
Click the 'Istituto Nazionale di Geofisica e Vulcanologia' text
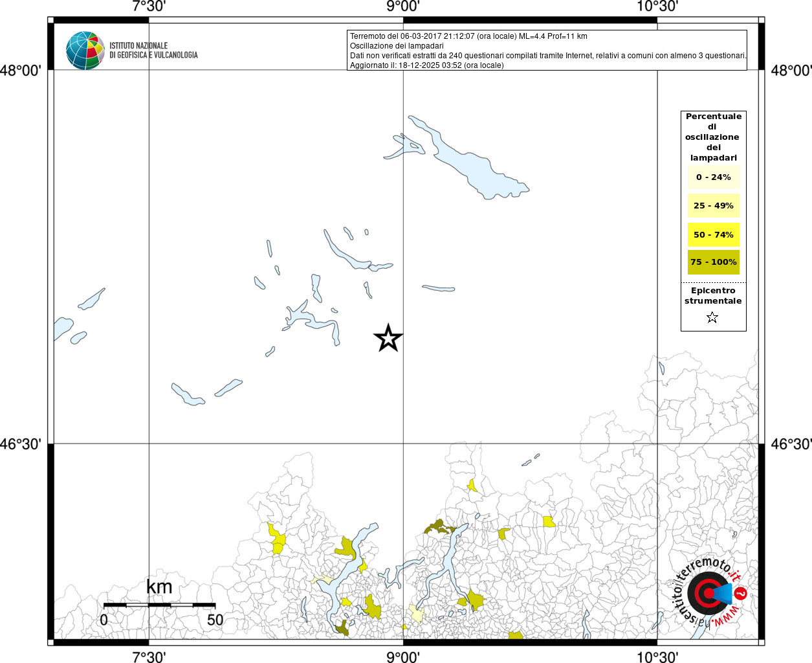[153, 51]
